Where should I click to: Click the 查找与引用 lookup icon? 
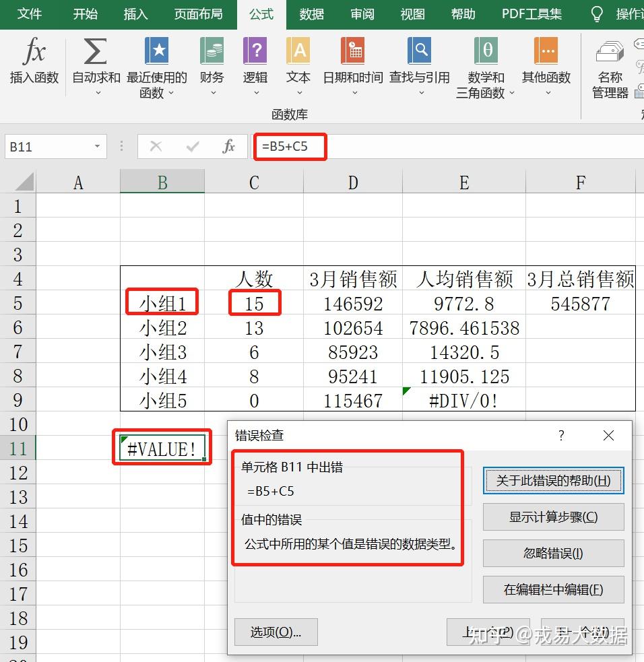[419, 51]
